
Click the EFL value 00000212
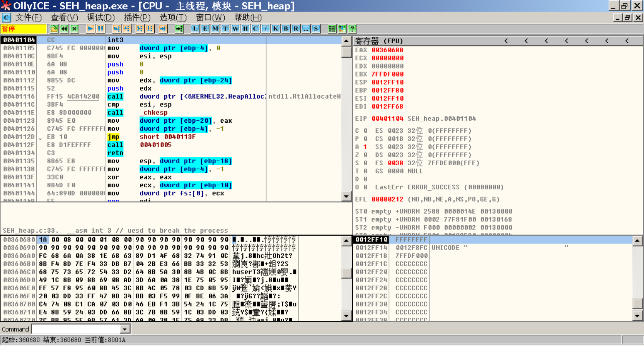387,200
